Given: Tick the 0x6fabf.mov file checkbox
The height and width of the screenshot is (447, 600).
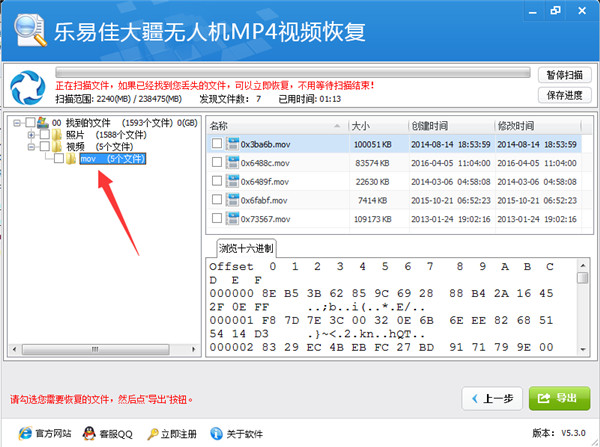Looking at the screenshot, I should click(x=217, y=200).
